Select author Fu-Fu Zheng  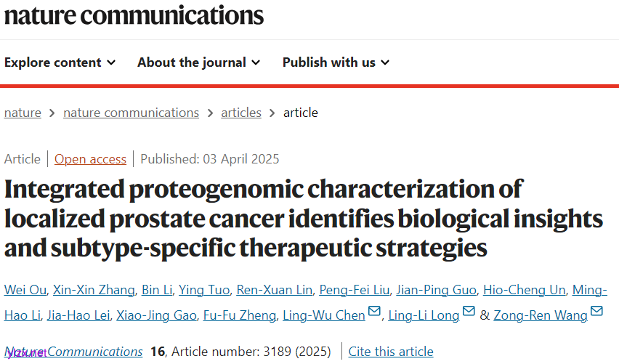[239, 315]
